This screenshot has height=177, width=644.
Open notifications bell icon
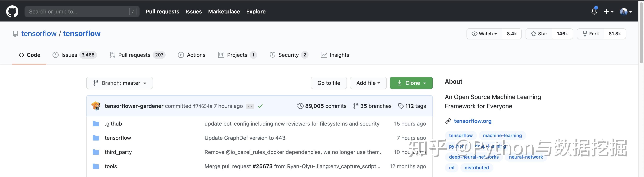click(594, 11)
